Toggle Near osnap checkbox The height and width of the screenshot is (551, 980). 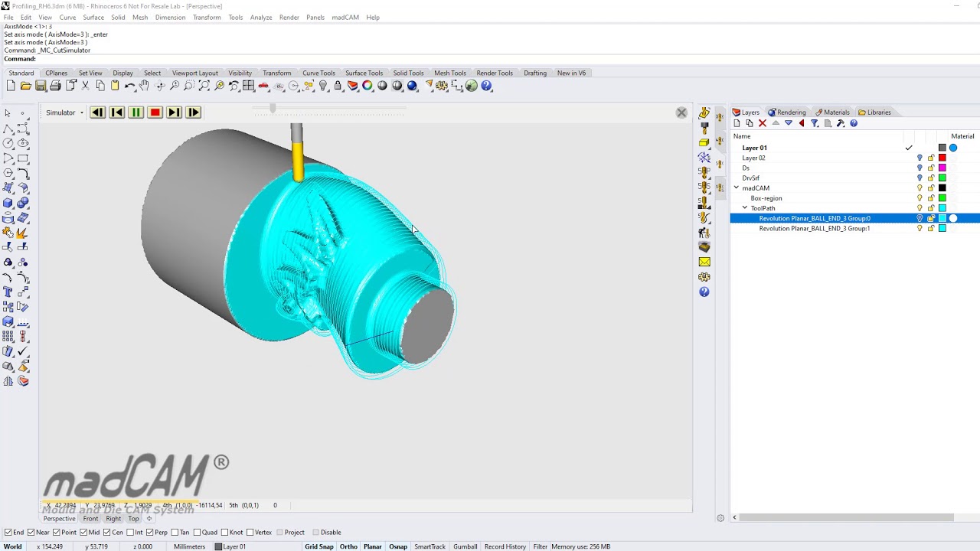click(x=30, y=533)
